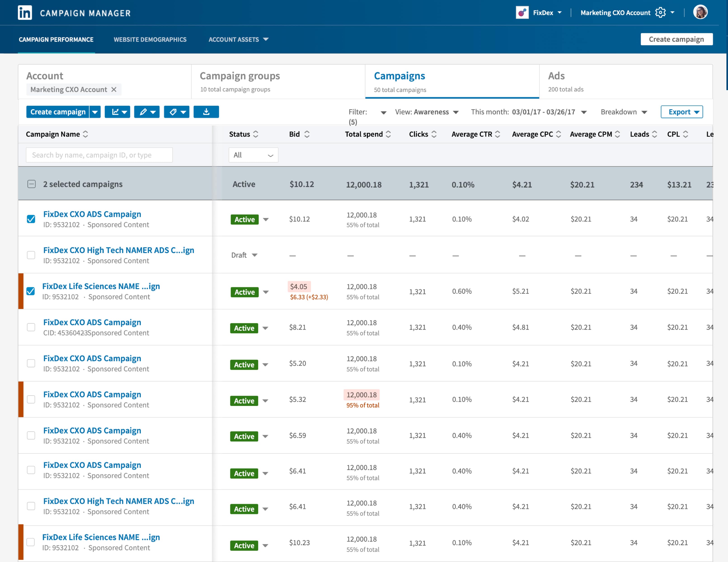Select the Campaigns tab
The height and width of the screenshot is (562, 728).
click(x=452, y=82)
